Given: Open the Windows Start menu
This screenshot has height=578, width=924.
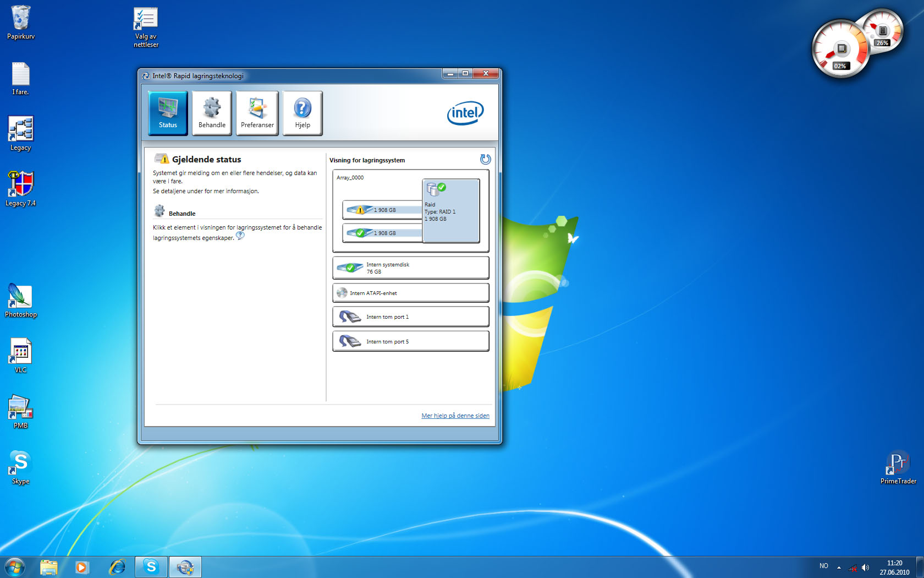Looking at the screenshot, I should click(15, 566).
